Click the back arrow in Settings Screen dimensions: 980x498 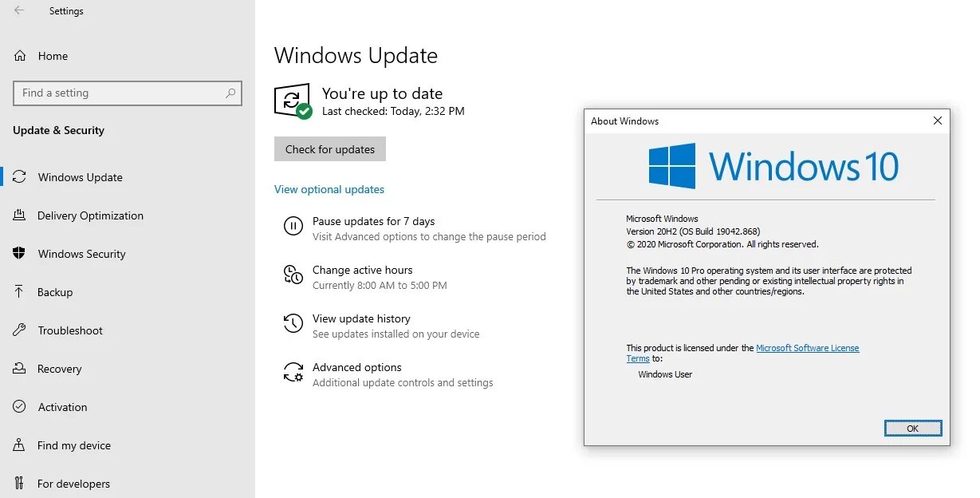(19, 11)
